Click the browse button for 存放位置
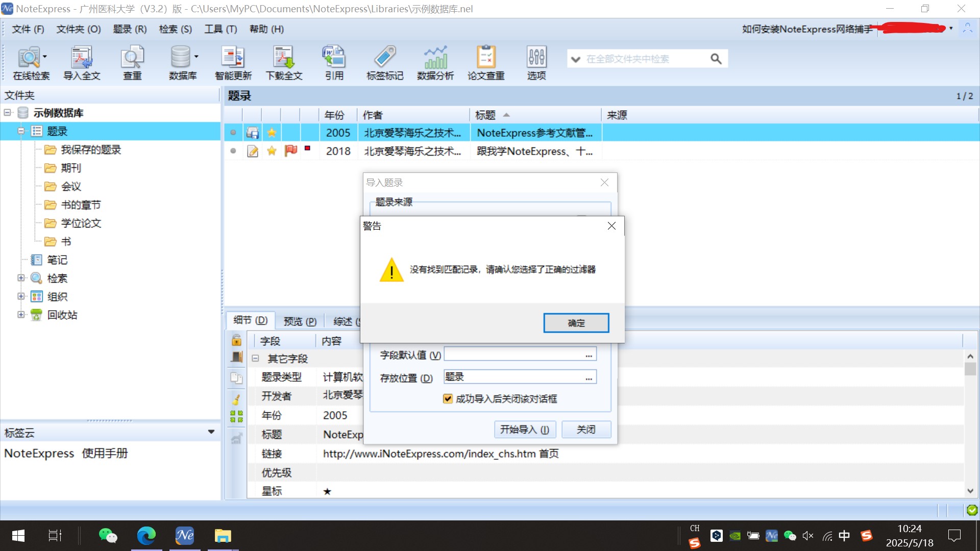Viewport: 980px width, 551px height. [x=589, y=378]
